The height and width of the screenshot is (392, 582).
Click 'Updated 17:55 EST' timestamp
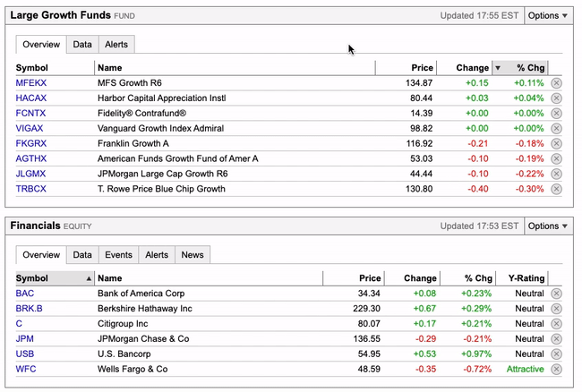click(x=479, y=15)
